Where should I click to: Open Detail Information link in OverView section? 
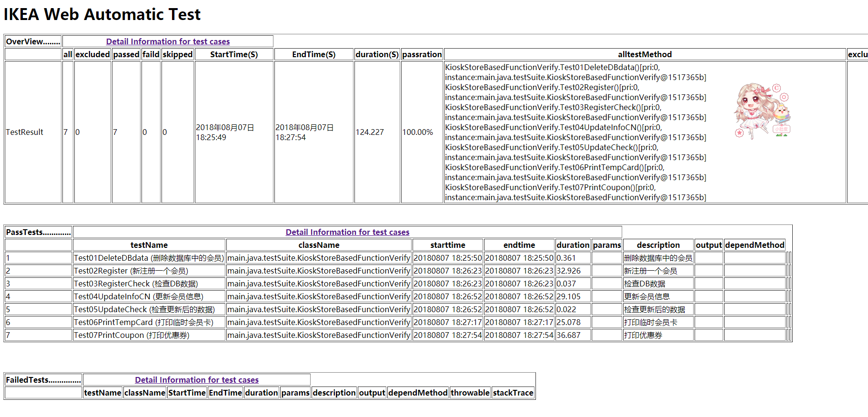168,41
